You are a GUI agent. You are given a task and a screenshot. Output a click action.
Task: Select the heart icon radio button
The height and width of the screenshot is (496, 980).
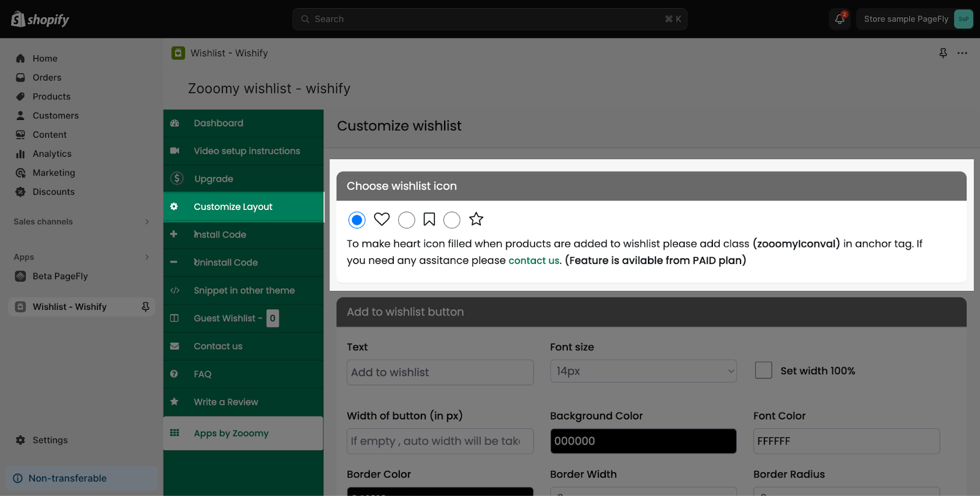click(357, 220)
